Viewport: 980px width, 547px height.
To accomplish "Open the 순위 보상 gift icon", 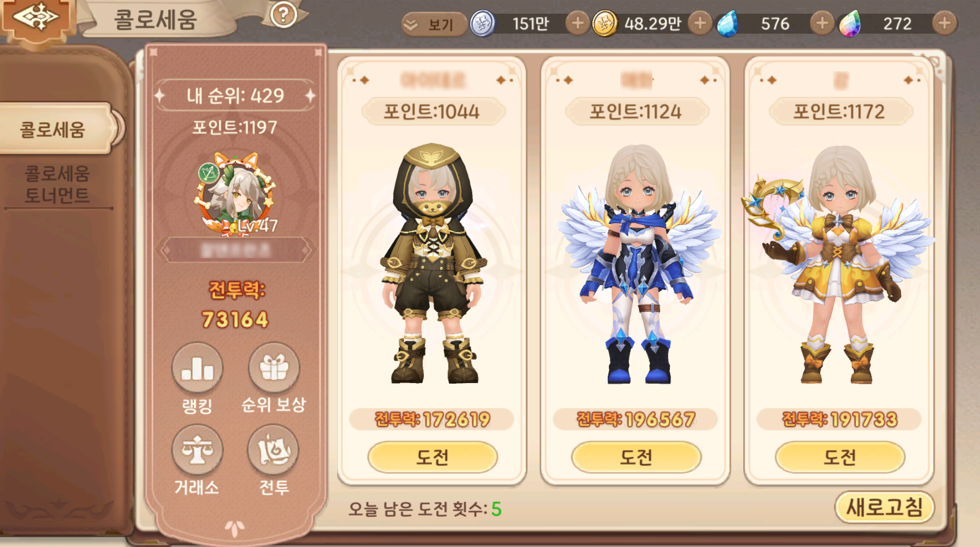I will (x=274, y=368).
